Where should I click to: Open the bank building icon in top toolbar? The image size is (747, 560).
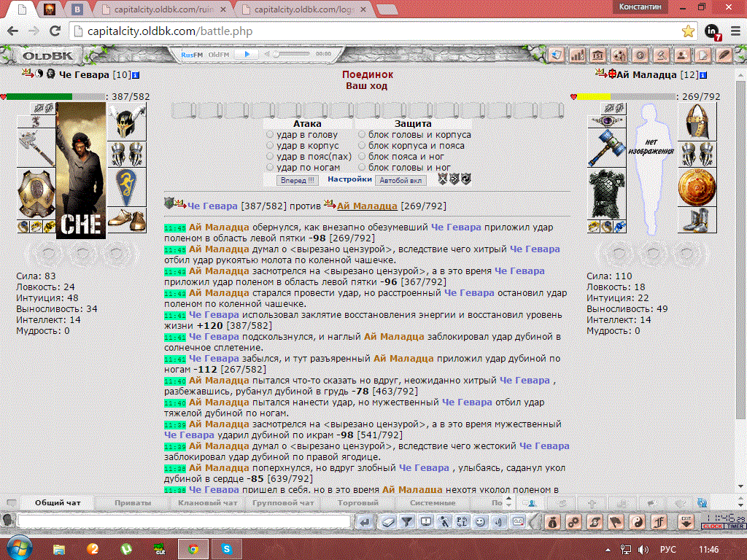click(x=598, y=55)
